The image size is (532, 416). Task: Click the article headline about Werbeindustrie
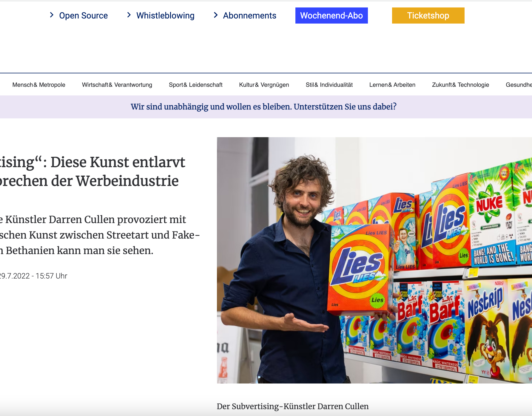(92, 171)
